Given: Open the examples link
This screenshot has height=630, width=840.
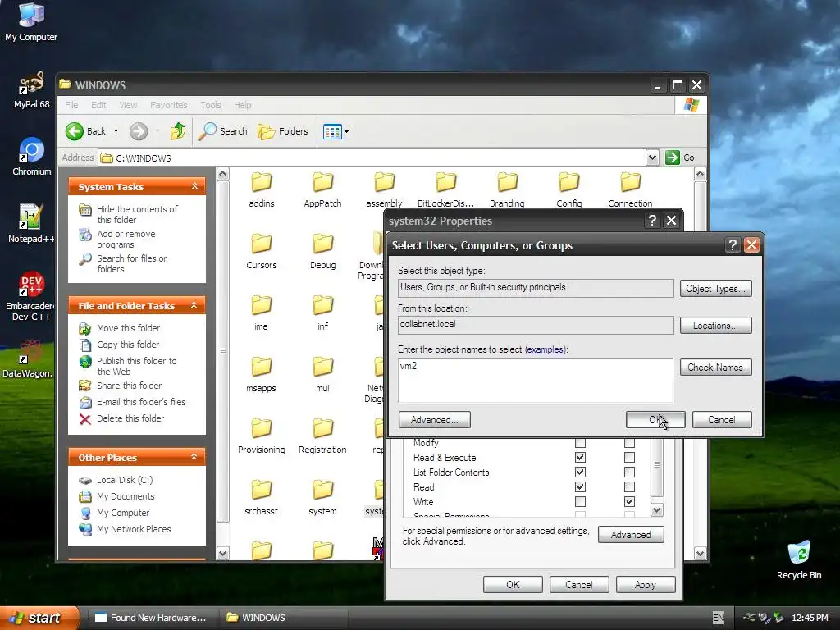Looking at the screenshot, I should pos(545,349).
